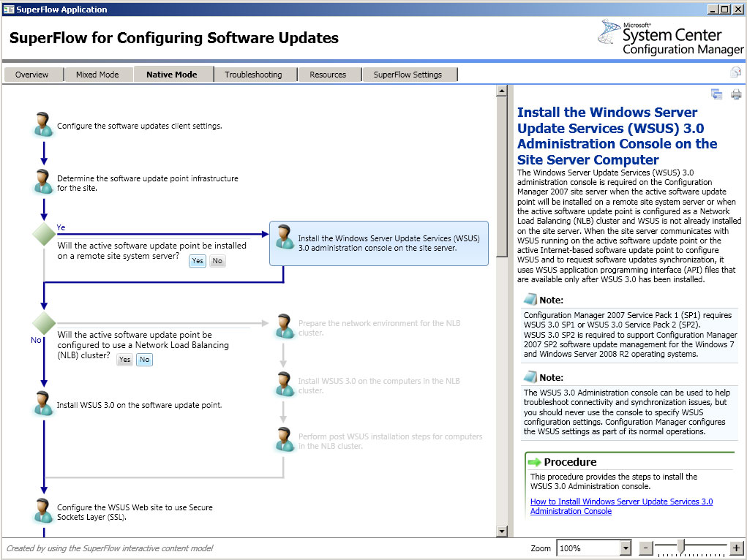The width and height of the screenshot is (747, 560).
Task: Select Configure the software updates client settings step
Action: pyautogui.click(x=140, y=126)
